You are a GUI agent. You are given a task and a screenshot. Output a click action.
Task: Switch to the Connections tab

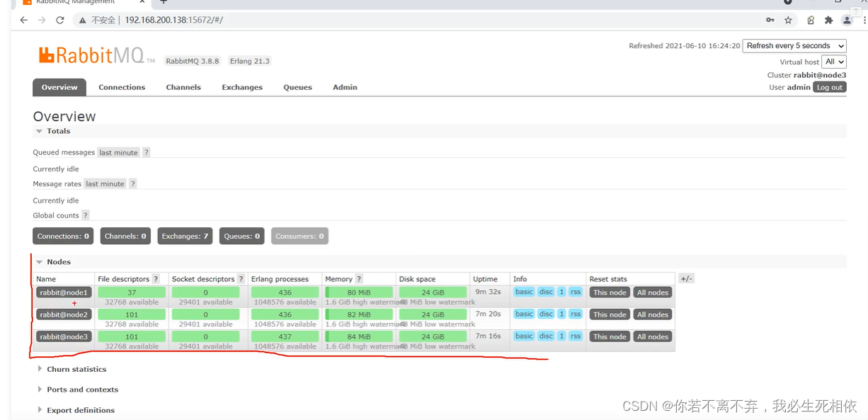[122, 87]
